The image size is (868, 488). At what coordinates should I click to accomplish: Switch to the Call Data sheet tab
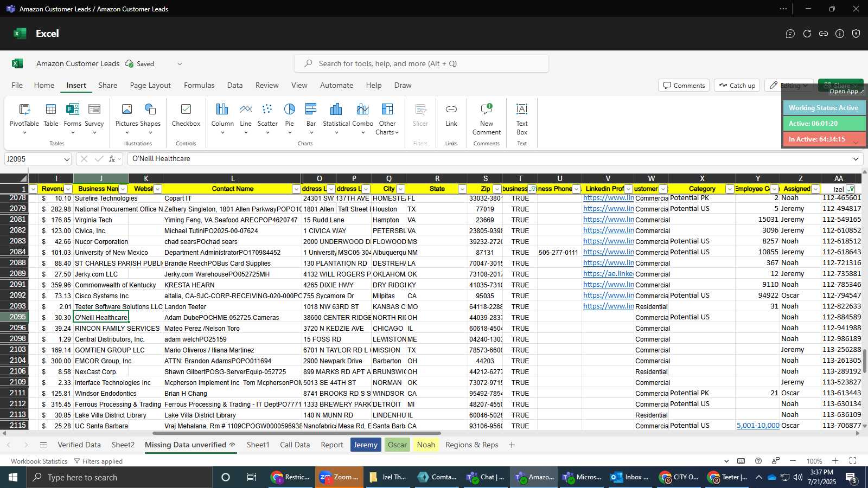[x=295, y=445]
